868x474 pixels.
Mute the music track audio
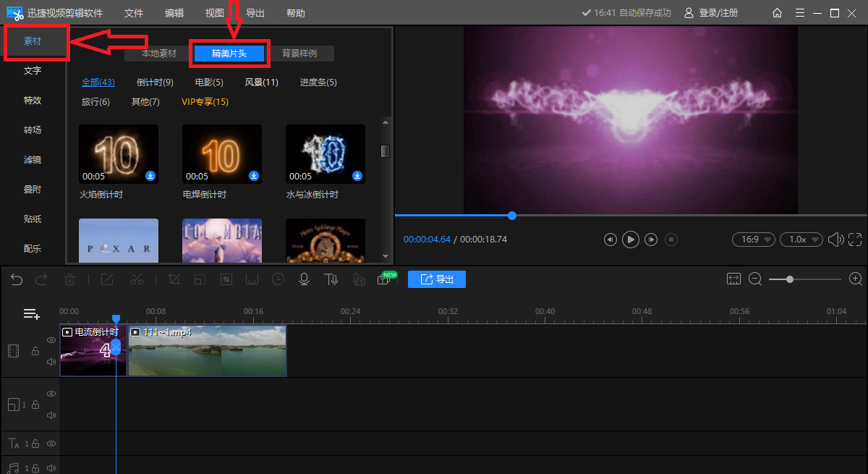coord(51,468)
